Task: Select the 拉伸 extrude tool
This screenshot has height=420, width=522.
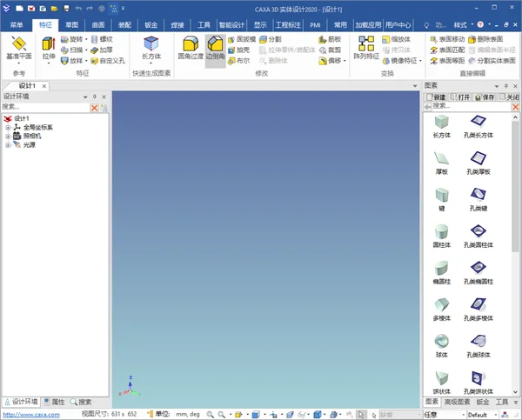Action: point(49,49)
